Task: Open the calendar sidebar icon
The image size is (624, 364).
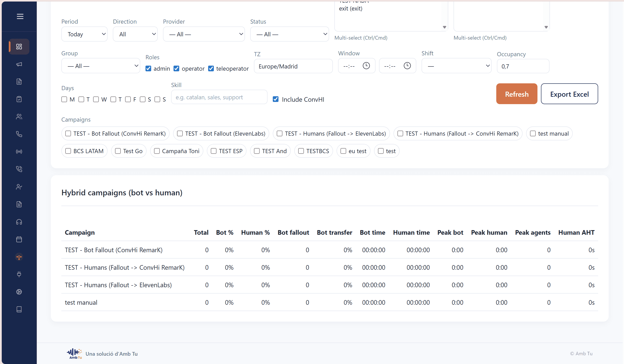Action: [19, 239]
